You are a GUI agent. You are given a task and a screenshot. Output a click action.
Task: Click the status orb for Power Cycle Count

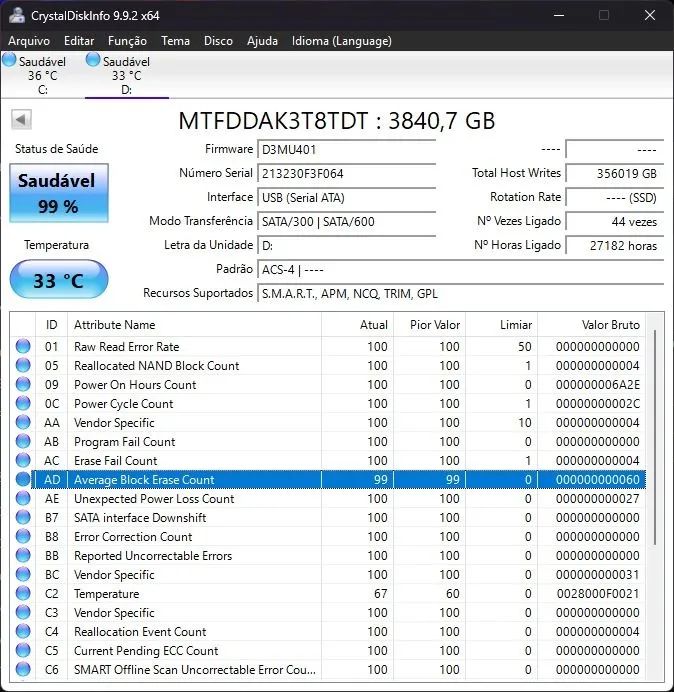pos(23,403)
